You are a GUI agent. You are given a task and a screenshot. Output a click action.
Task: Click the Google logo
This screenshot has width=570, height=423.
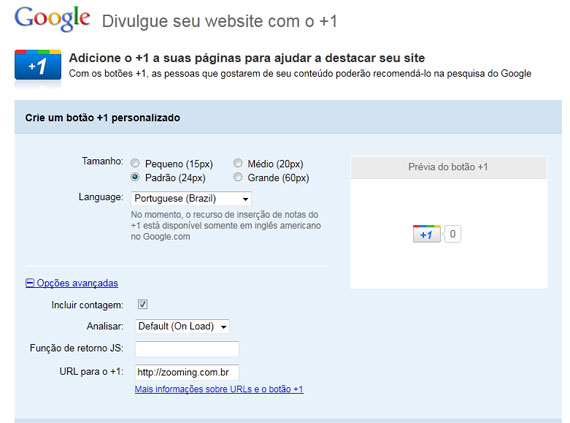click(x=52, y=19)
